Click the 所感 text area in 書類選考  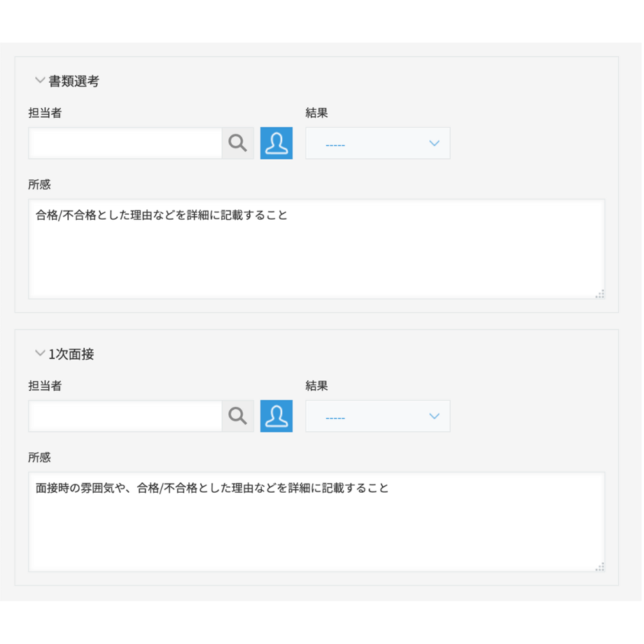[x=316, y=249]
